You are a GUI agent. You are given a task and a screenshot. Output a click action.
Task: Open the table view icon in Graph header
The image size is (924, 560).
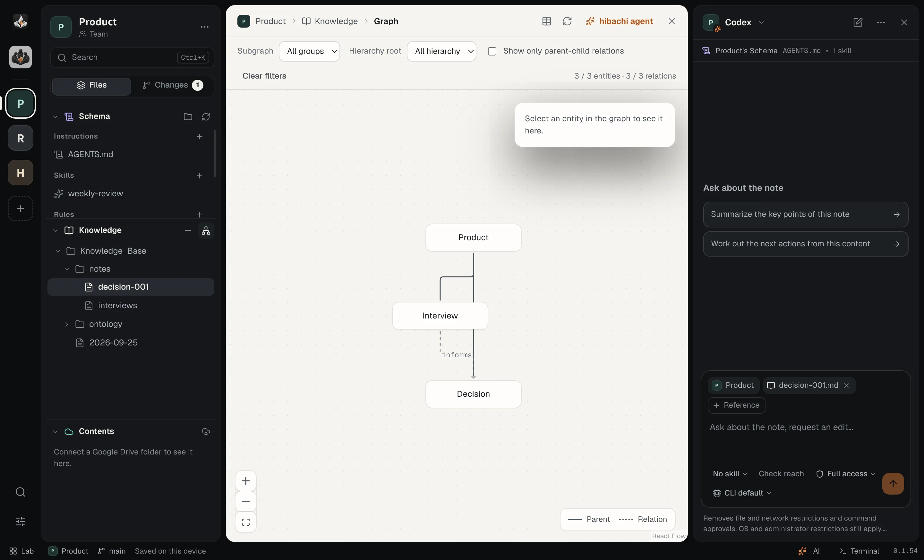coord(546,21)
